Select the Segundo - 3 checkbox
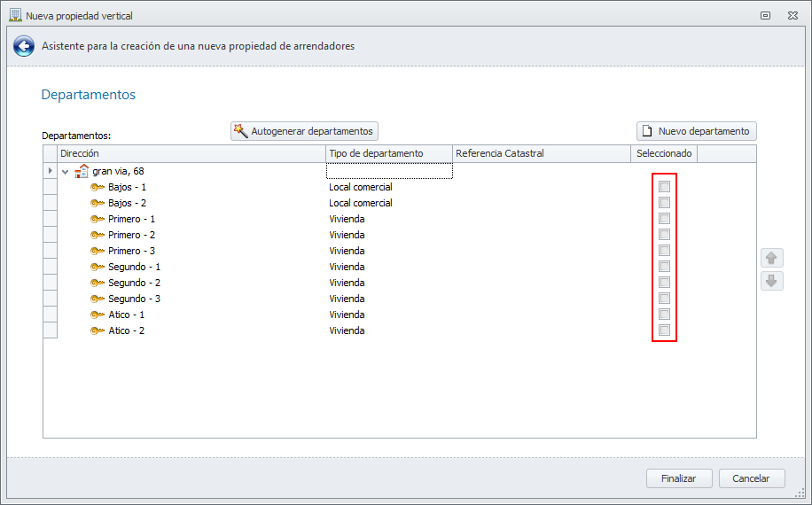The image size is (812, 505). (x=665, y=299)
